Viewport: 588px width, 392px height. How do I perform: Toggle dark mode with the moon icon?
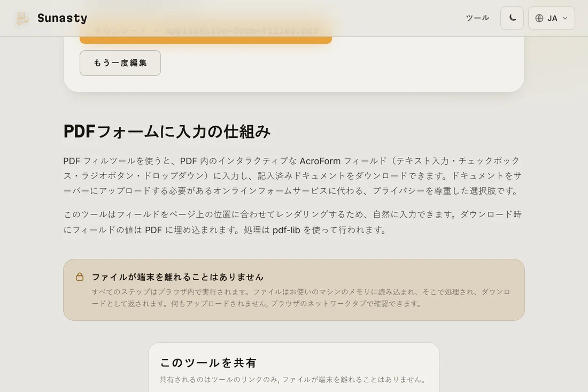pyautogui.click(x=512, y=18)
